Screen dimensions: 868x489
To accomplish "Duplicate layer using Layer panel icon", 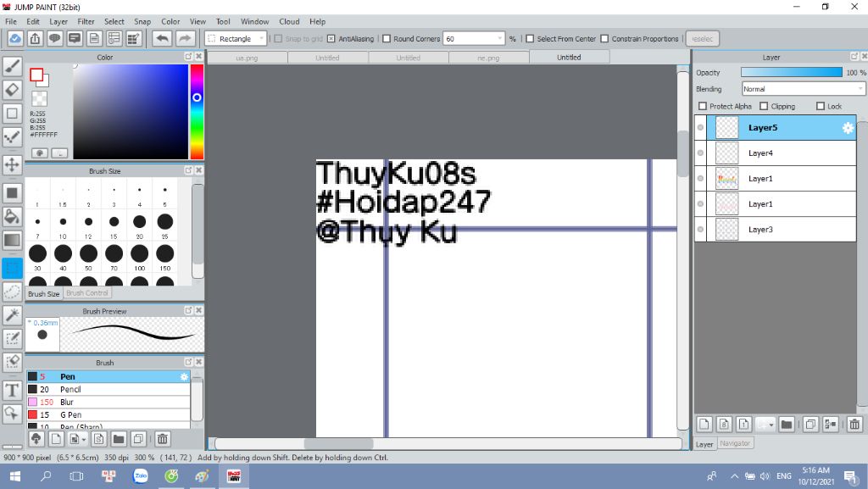I will (x=810, y=425).
